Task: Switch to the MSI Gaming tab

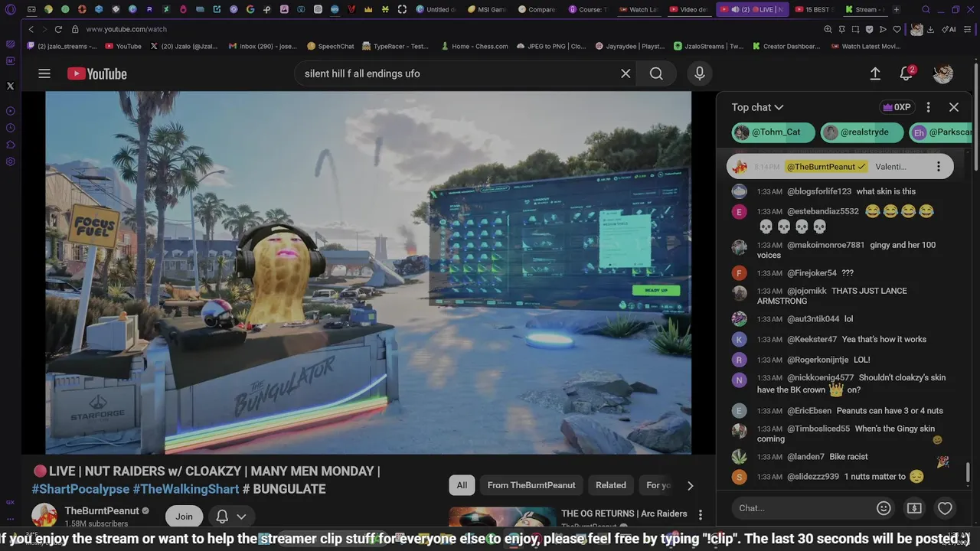Action: [x=486, y=10]
